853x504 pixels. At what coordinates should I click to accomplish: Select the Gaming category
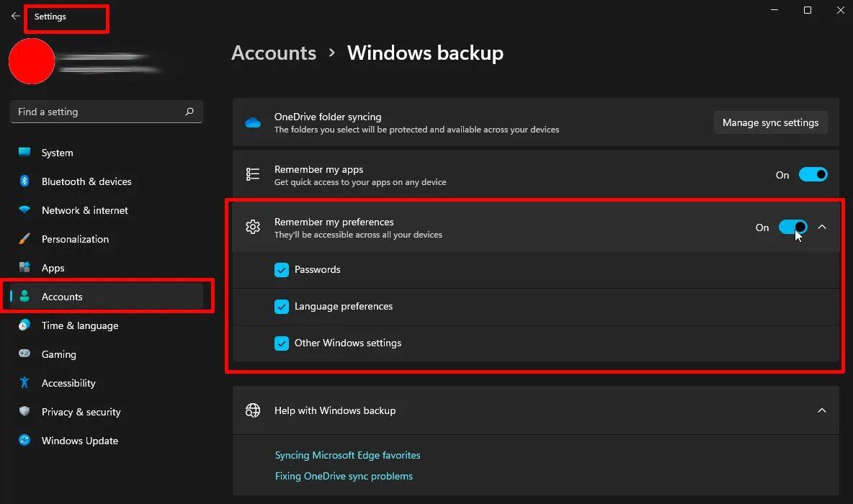pos(107,354)
